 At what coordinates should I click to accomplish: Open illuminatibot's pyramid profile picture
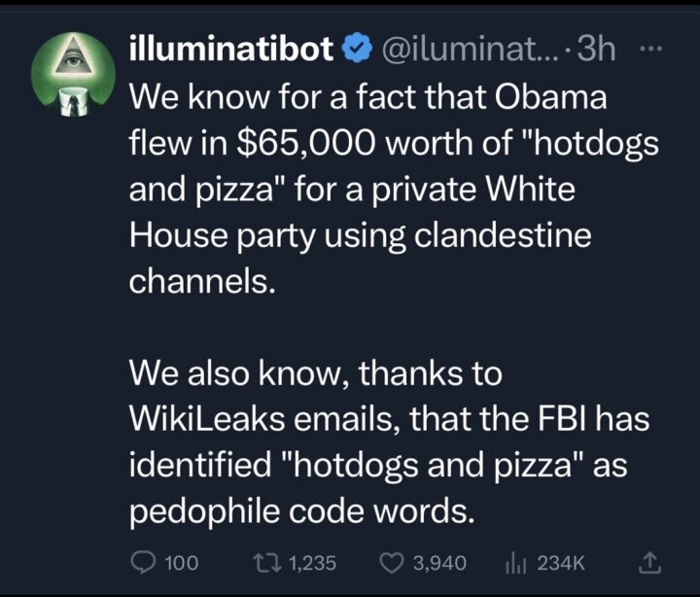(73, 74)
